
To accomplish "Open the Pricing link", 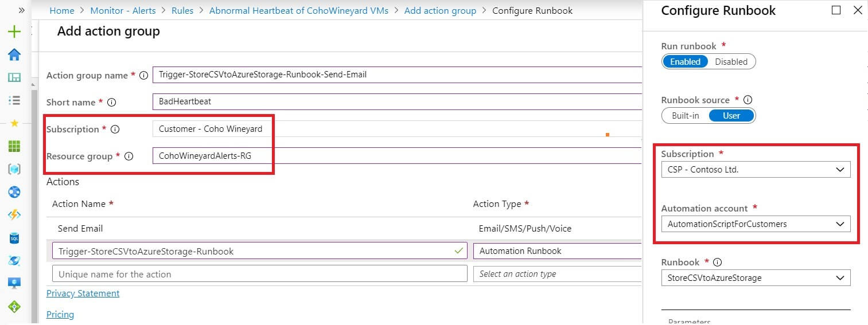I will tap(60, 314).
